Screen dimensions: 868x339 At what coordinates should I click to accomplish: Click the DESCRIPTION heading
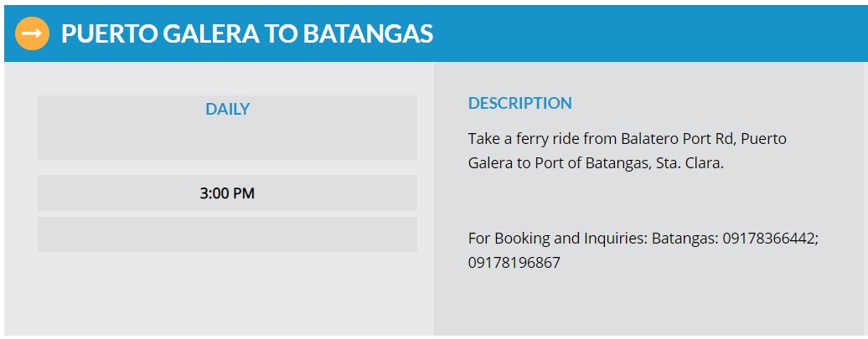(519, 104)
